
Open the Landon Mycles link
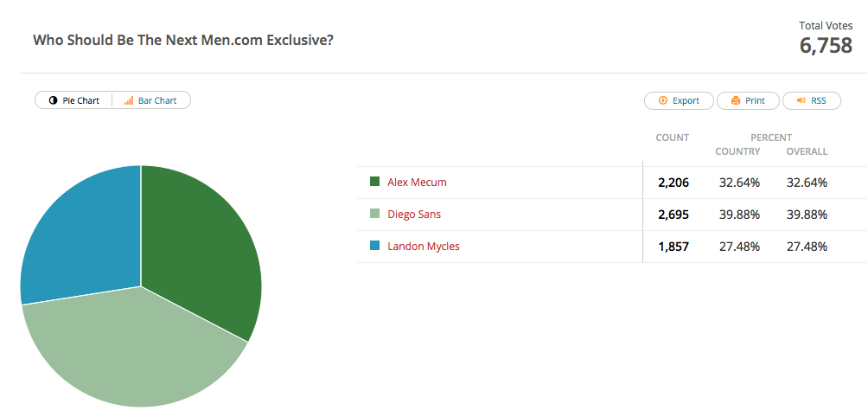pos(424,247)
